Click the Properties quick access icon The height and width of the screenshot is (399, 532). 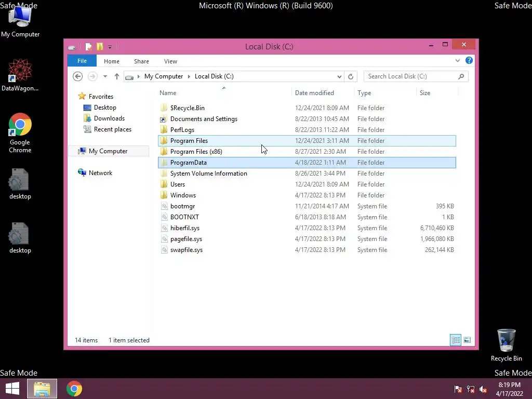point(88,46)
